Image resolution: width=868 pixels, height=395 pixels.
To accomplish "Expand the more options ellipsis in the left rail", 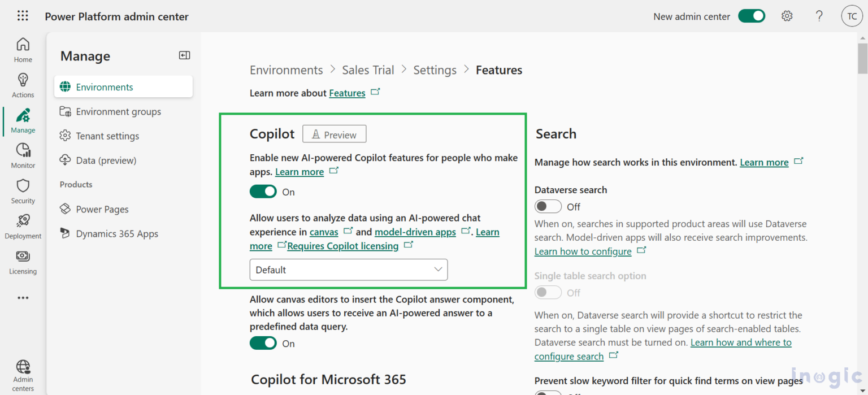I will click(23, 298).
